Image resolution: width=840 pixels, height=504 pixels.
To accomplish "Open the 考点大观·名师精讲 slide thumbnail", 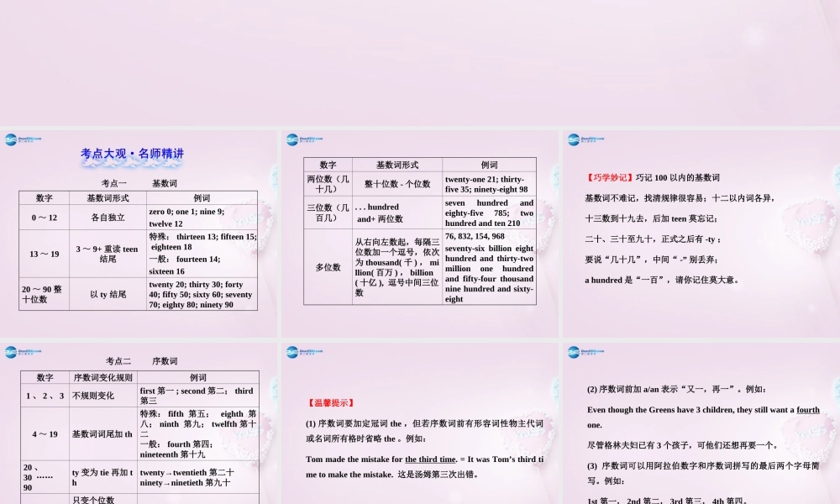I will pyautogui.click(x=139, y=234).
